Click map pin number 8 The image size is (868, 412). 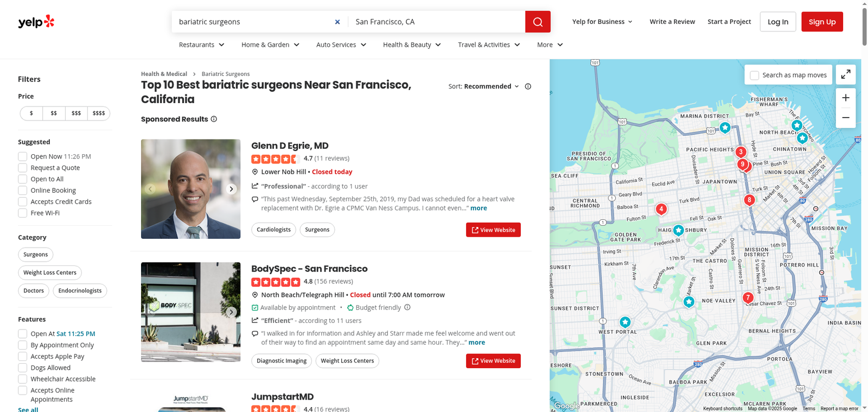(x=749, y=200)
